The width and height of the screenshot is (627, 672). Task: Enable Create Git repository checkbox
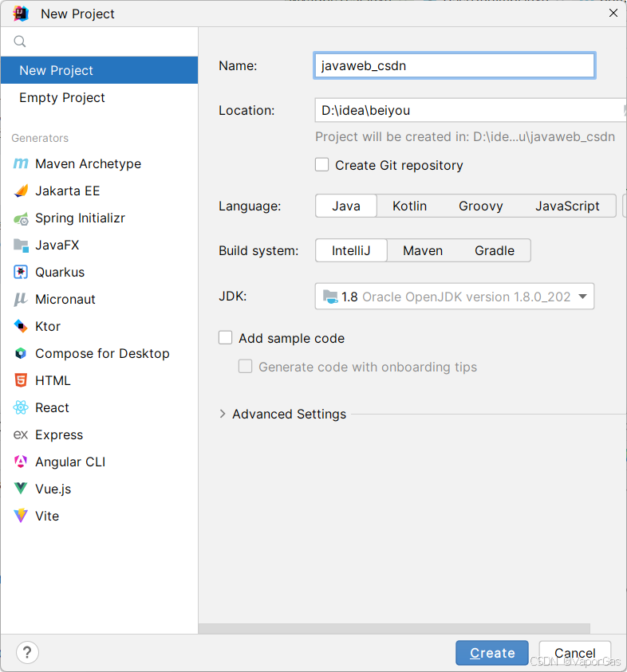click(x=322, y=165)
